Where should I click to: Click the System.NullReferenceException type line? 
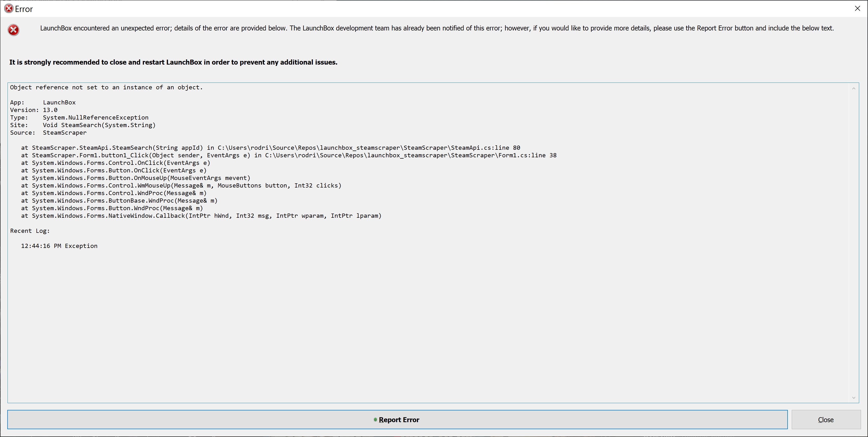pyautogui.click(x=95, y=117)
